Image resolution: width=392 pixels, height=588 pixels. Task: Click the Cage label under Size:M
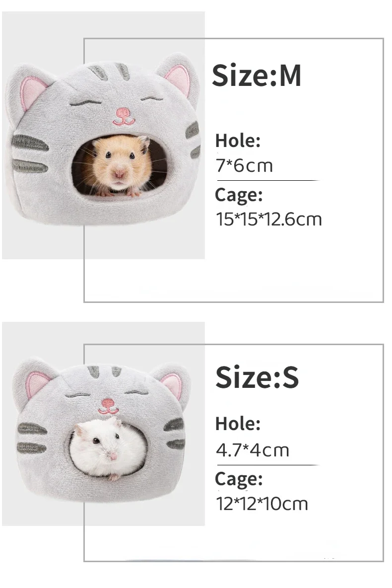239,195
